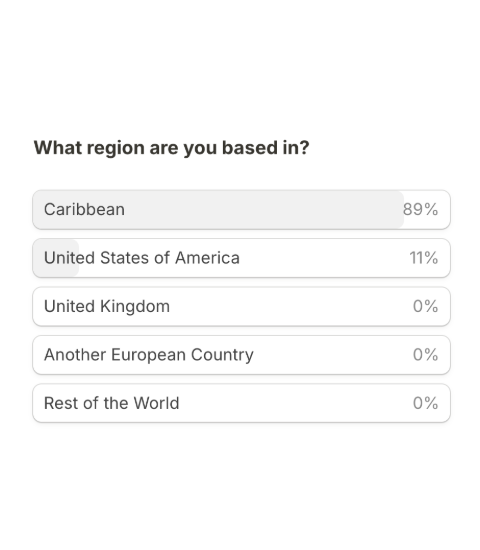
Task: Click the poll question heading
Action: click(172, 148)
